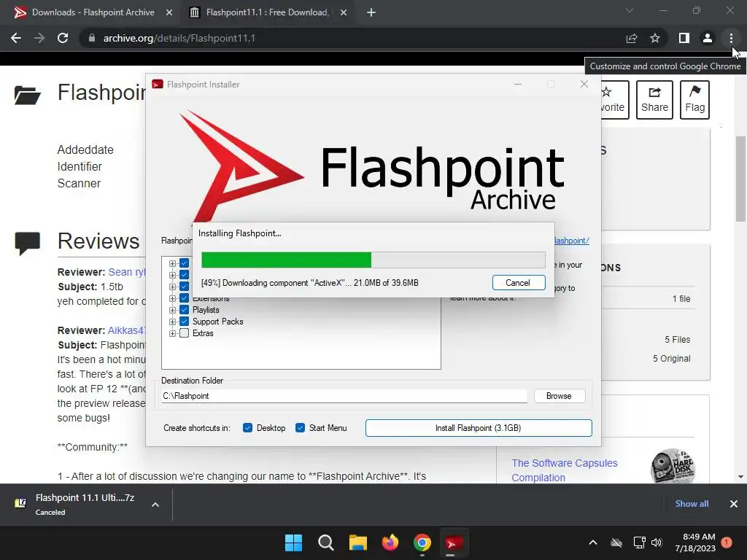Open Windows taskbar Search
Image resolution: width=747 pixels, height=560 pixels.
pyautogui.click(x=326, y=542)
